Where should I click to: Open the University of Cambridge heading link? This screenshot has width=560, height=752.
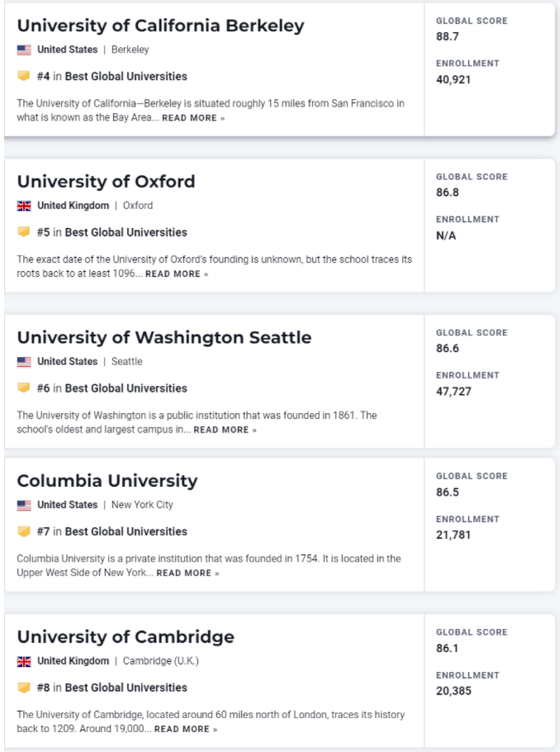126,637
